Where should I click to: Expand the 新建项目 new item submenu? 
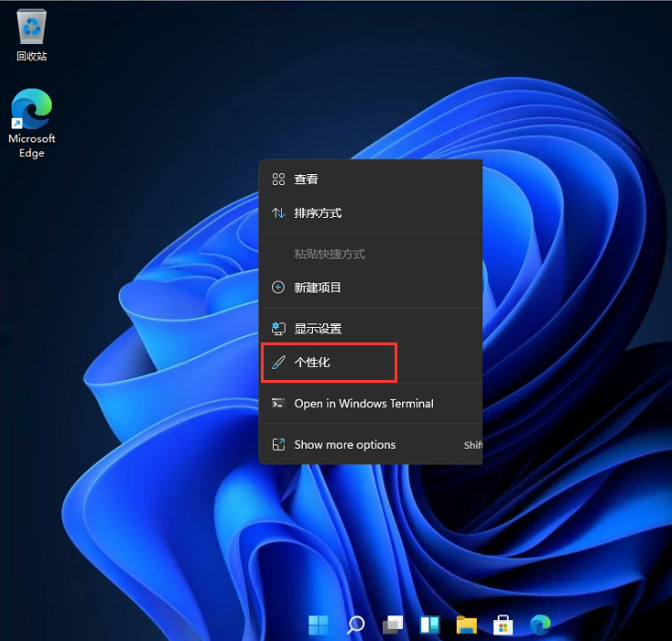tap(318, 288)
